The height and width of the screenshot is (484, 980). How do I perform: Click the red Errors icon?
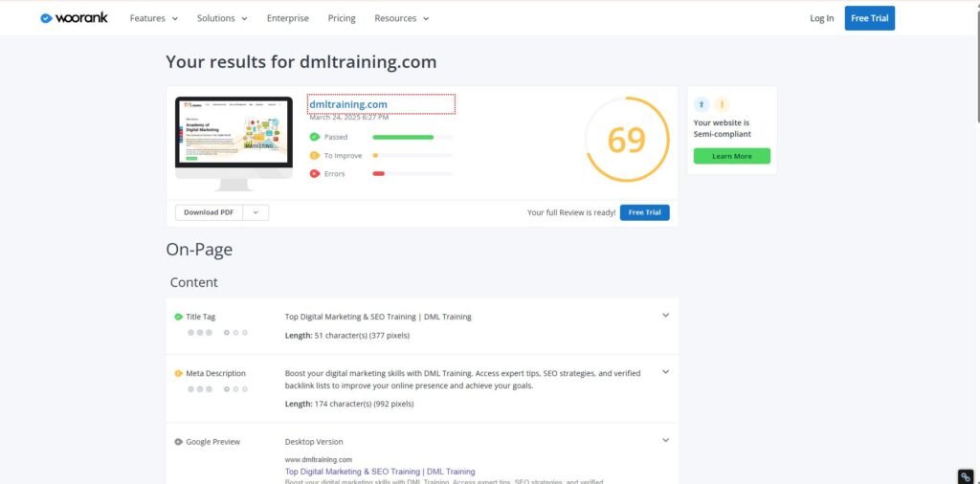pos(314,174)
